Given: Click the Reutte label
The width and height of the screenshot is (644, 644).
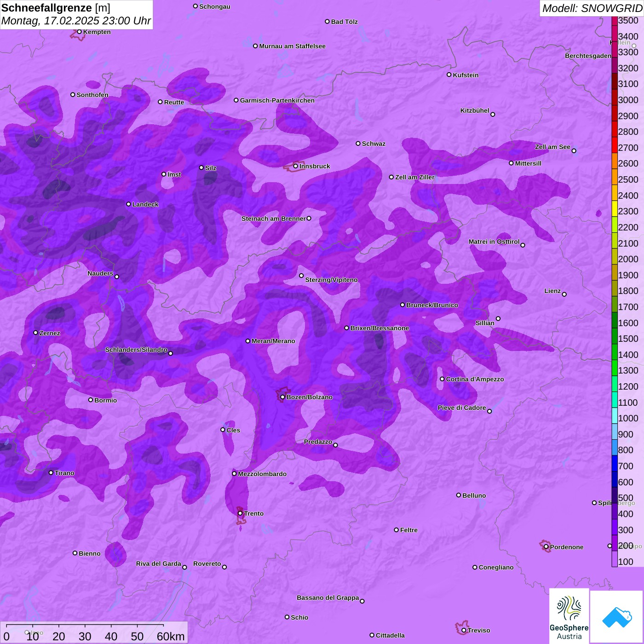Looking at the screenshot, I should pos(174,102).
